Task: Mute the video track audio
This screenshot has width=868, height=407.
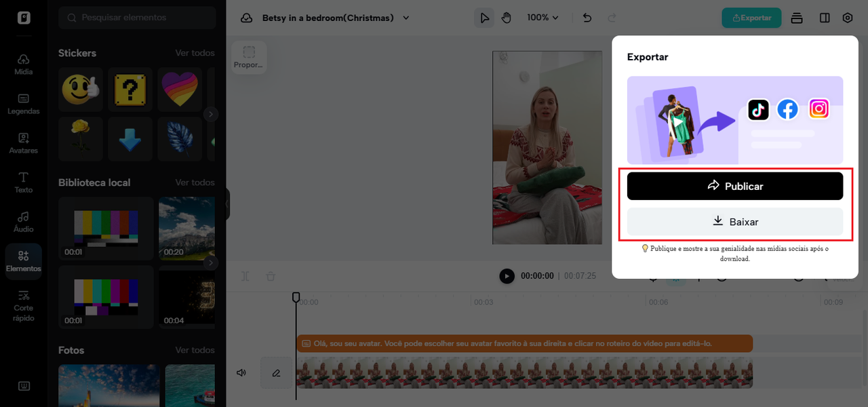Action: [x=241, y=372]
